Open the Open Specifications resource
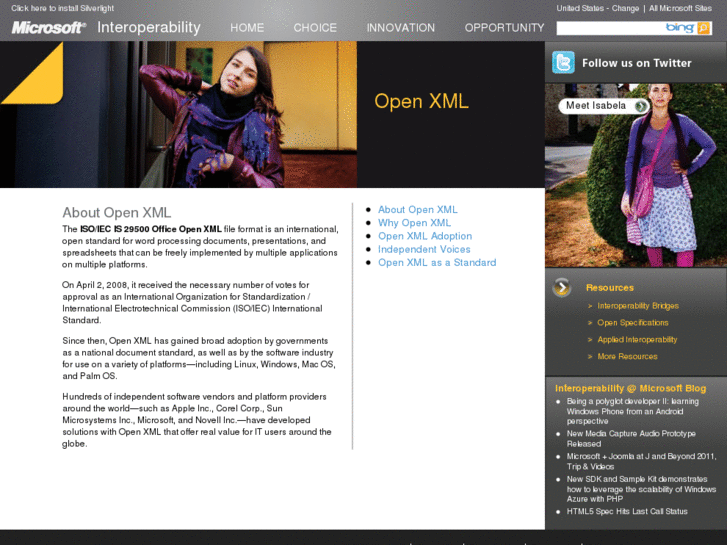The height and width of the screenshot is (545, 727). [633, 323]
